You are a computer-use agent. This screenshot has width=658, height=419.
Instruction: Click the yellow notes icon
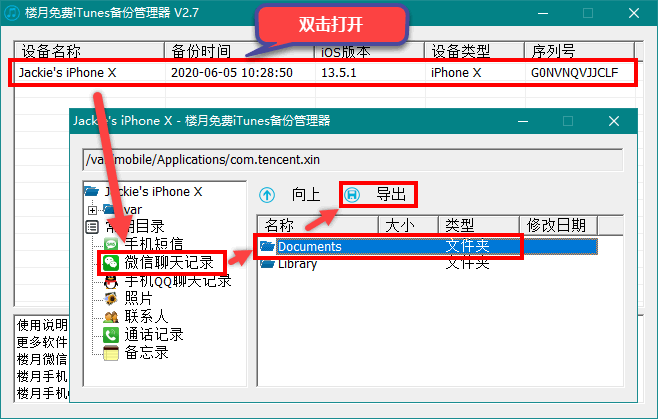click(x=111, y=353)
